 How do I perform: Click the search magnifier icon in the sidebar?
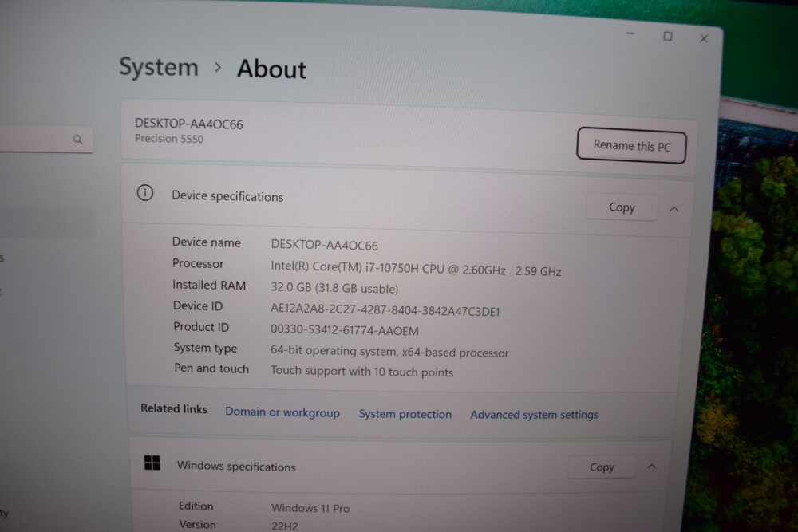click(77, 139)
